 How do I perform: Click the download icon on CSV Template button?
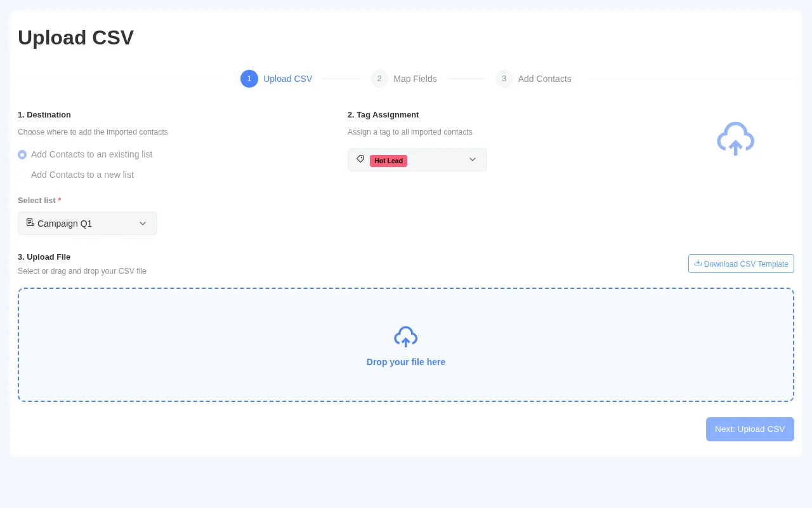point(698,263)
